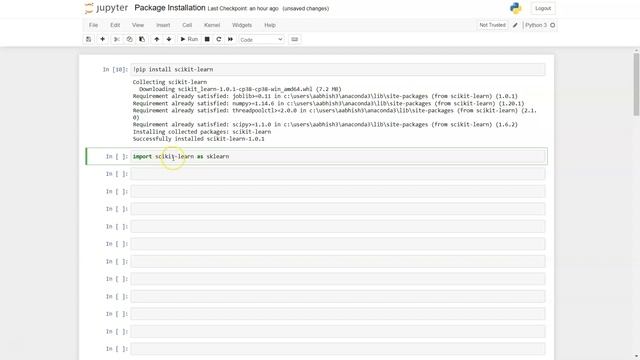
Task: Move selected cell up arrow
Action: (157, 39)
